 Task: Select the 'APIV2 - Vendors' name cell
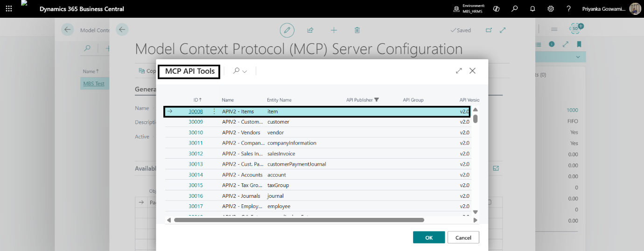point(241,132)
